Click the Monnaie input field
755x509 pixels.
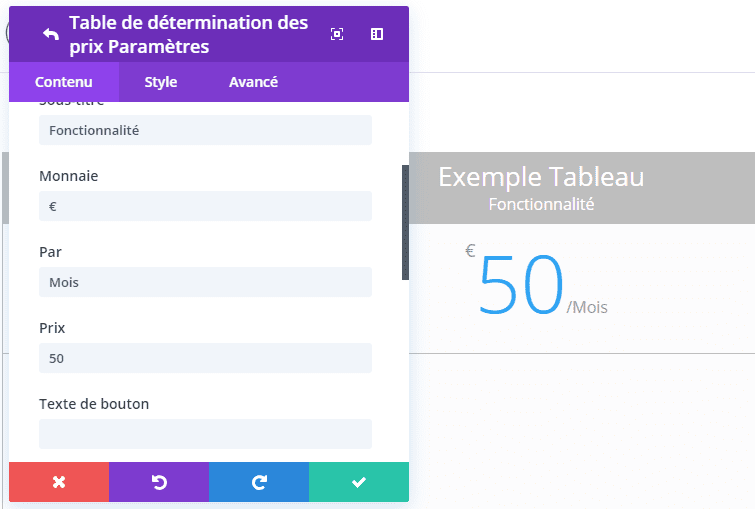[205, 206]
